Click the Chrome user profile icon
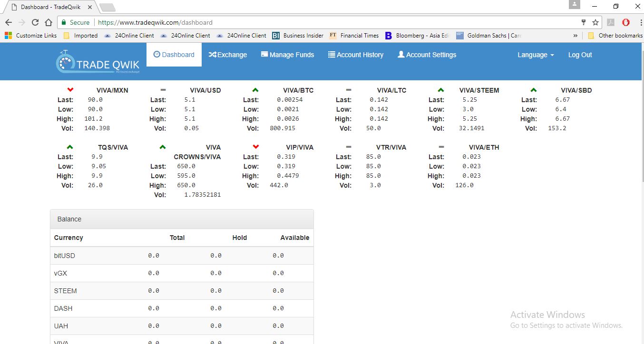Image resolution: width=644 pixels, height=344 pixels. 574,4
